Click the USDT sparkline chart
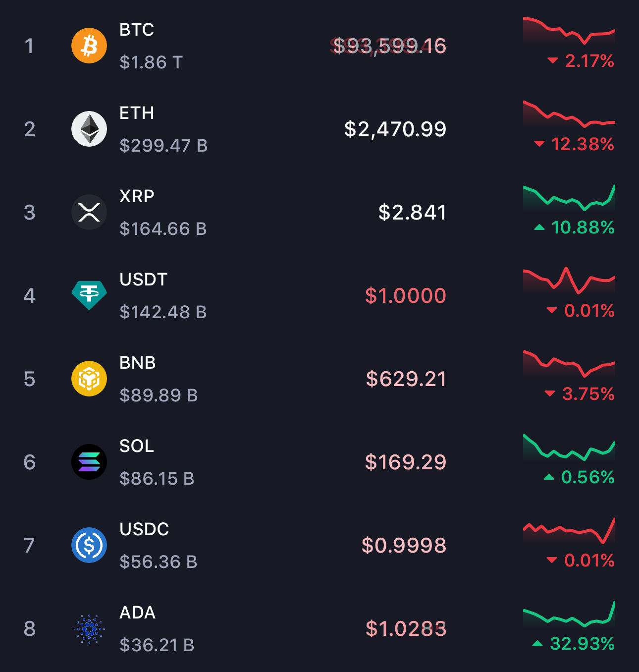639x672 pixels. 569,280
